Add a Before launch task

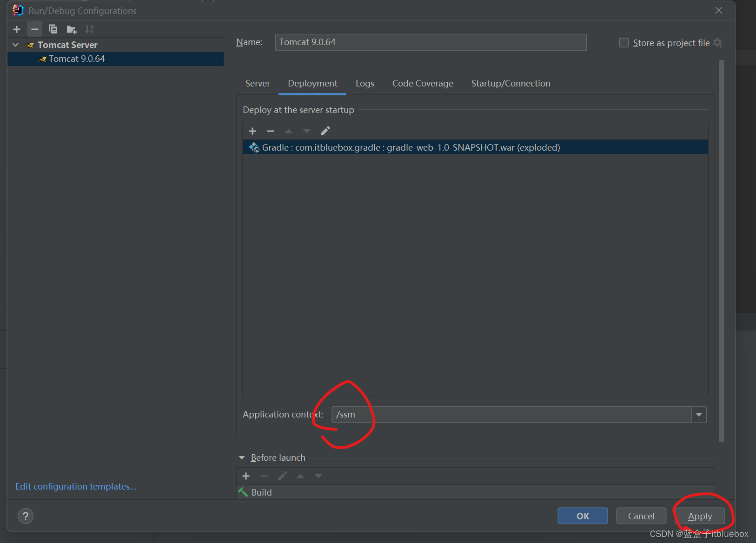coord(246,476)
